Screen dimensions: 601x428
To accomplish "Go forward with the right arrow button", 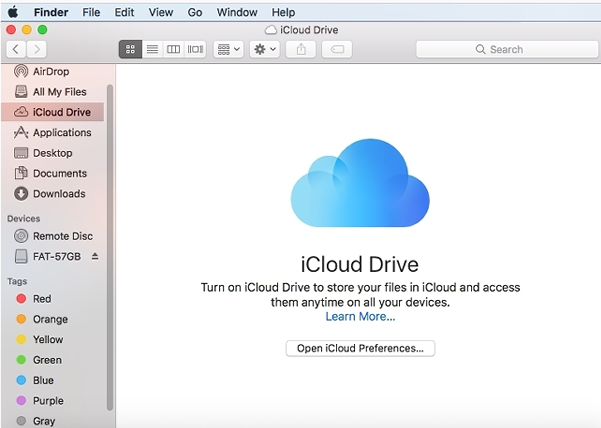I will [x=37, y=49].
